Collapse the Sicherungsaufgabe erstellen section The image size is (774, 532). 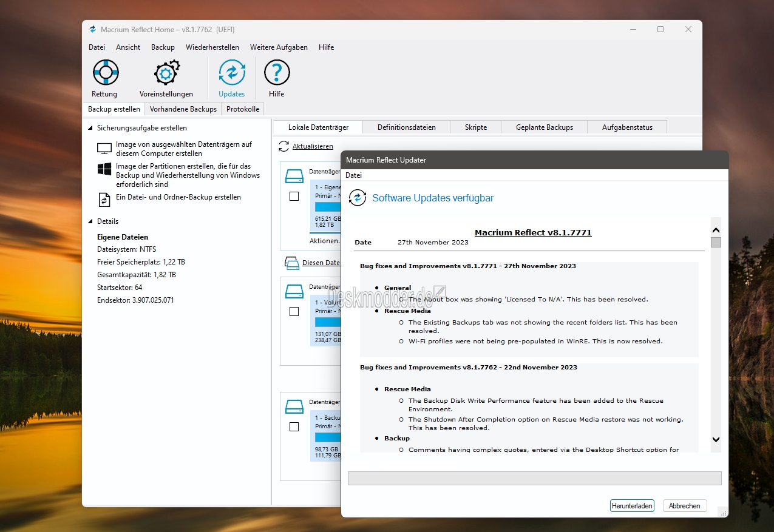(x=91, y=128)
